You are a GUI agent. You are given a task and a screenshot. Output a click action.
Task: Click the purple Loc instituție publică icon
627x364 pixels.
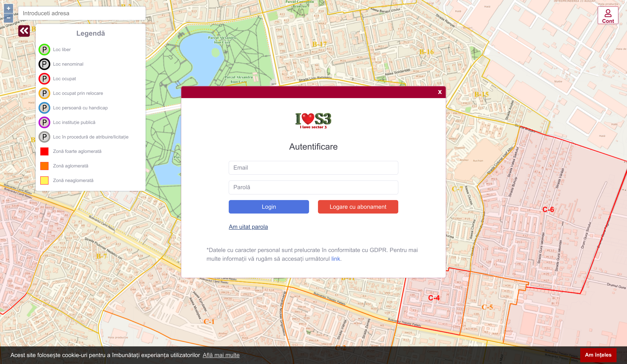[44, 122]
